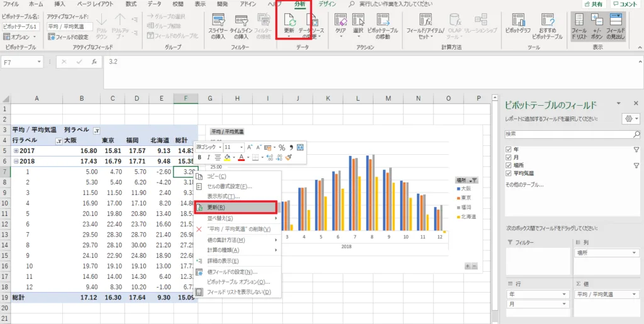Collapse the 2018 row group

coord(15,161)
